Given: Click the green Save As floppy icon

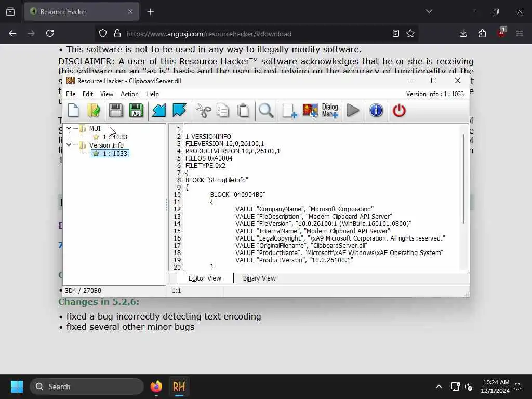Looking at the screenshot, I should tap(136, 111).
